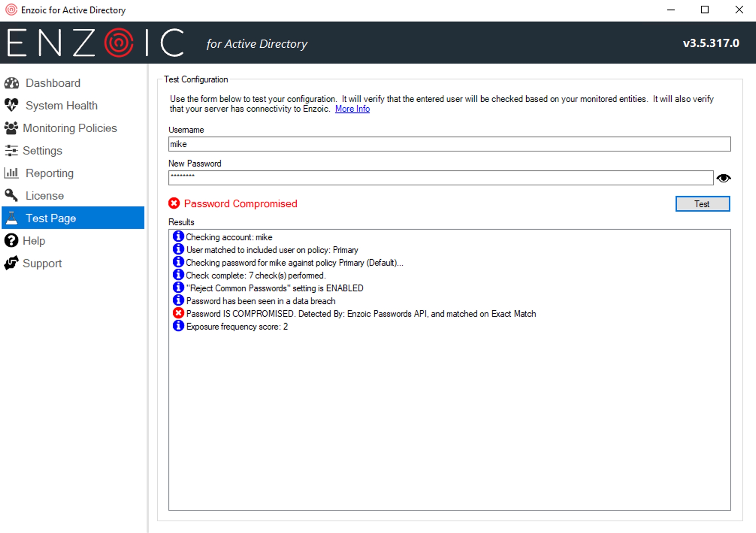Viewport: 756px width, 533px height.
Task: Select the Password IS COMPROMISED result line
Action: [x=361, y=314]
